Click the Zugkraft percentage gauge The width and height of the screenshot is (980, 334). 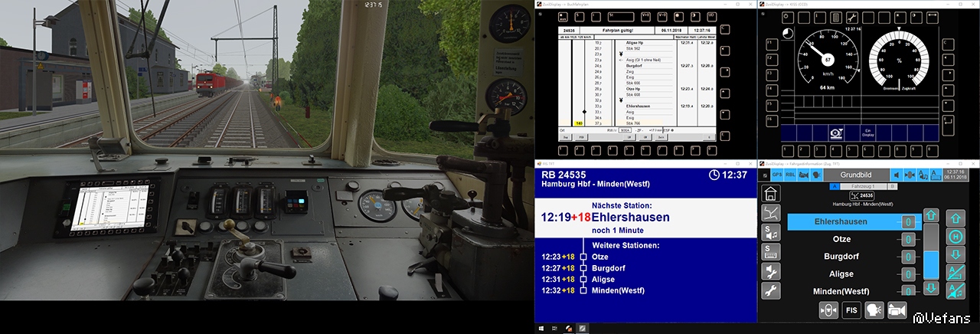(x=899, y=59)
